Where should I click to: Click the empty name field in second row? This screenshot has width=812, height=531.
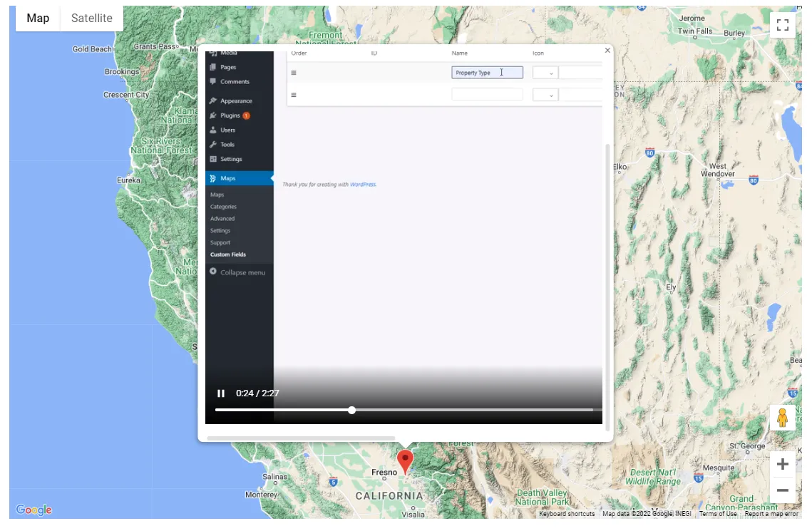point(488,95)
